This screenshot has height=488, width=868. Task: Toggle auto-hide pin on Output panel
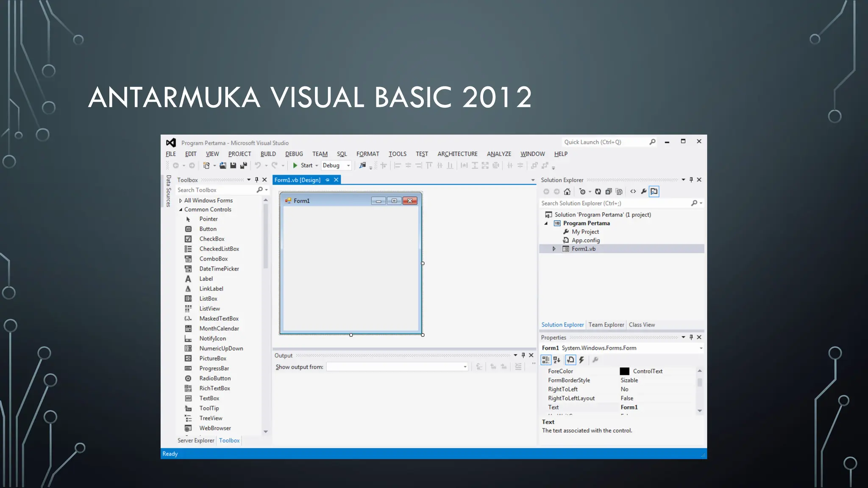[x=523, y=355]
